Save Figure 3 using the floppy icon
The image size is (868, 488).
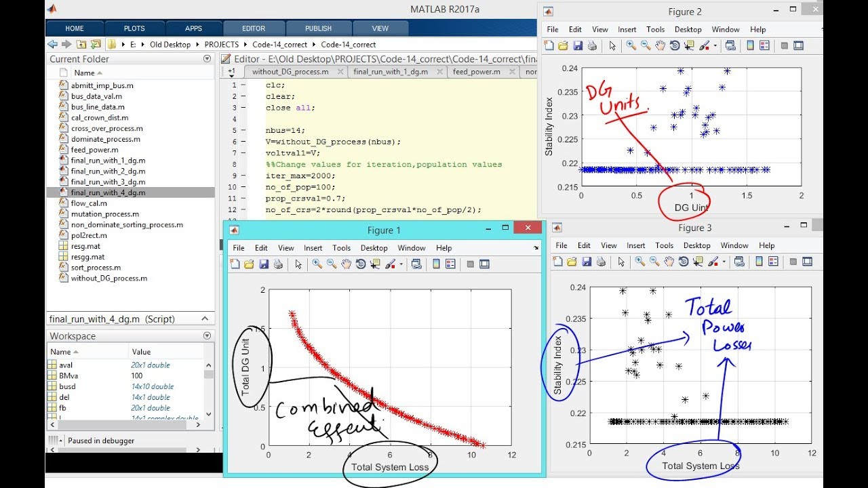[x=586, y=262]
